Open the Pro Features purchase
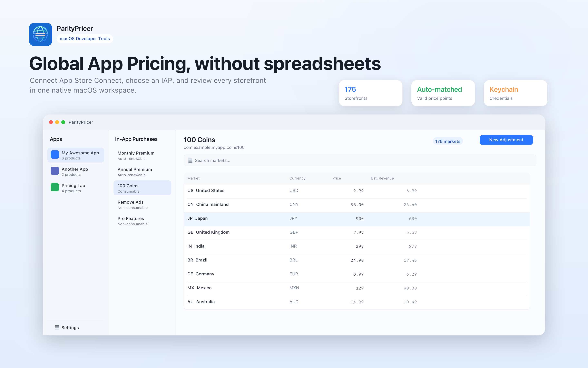588x368 pixels. tap(142, 221)
